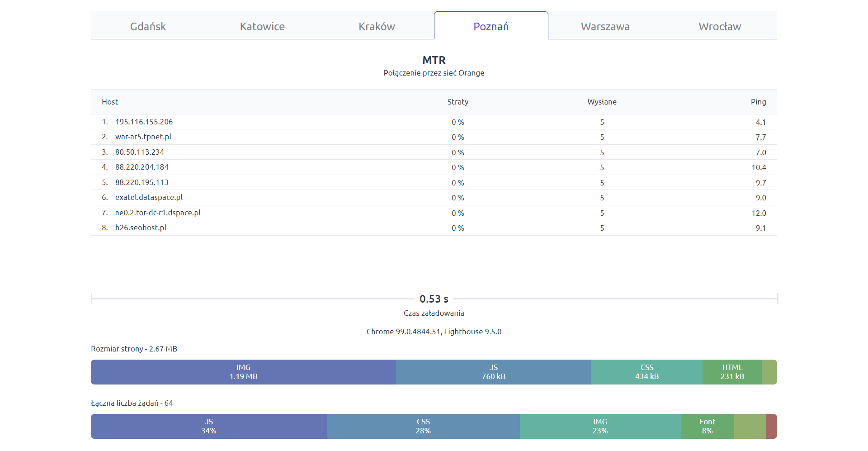This screenshot has width=868, height=451.
Task: Switch to the Gdańsk tab
Action: coord(148,26)
